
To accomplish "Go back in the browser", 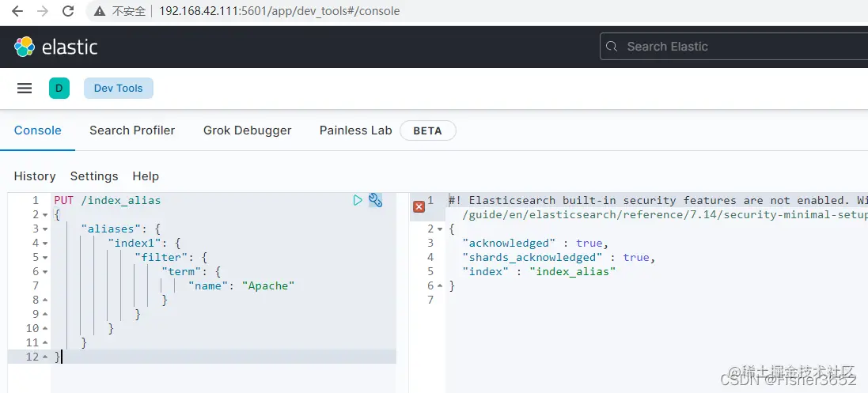I will [17, 11].
